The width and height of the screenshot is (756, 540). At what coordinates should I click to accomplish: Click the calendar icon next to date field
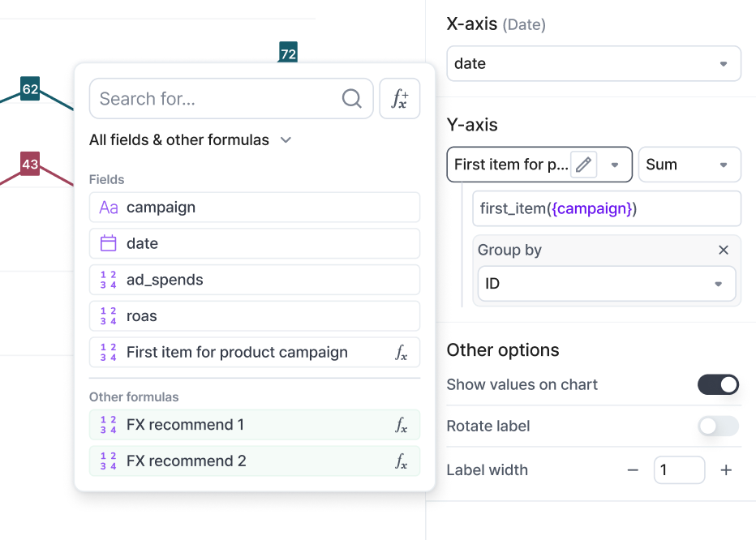click(108, 243)
